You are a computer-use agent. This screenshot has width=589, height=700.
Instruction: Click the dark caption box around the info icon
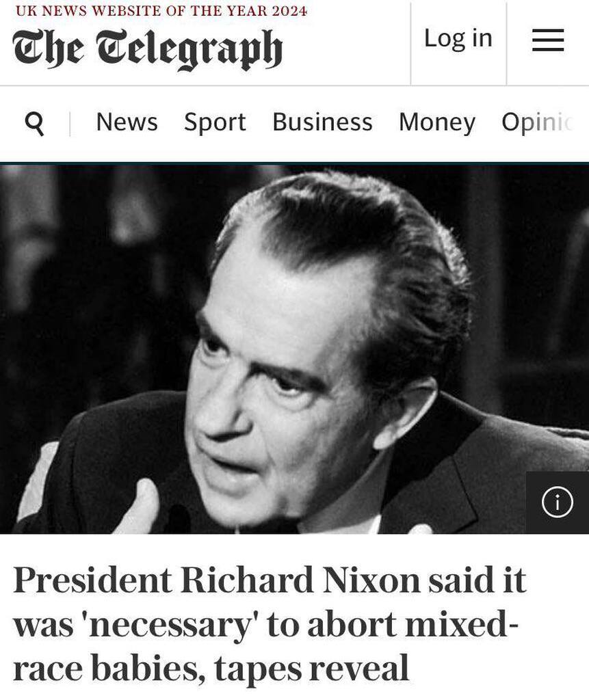coord(558,502)
